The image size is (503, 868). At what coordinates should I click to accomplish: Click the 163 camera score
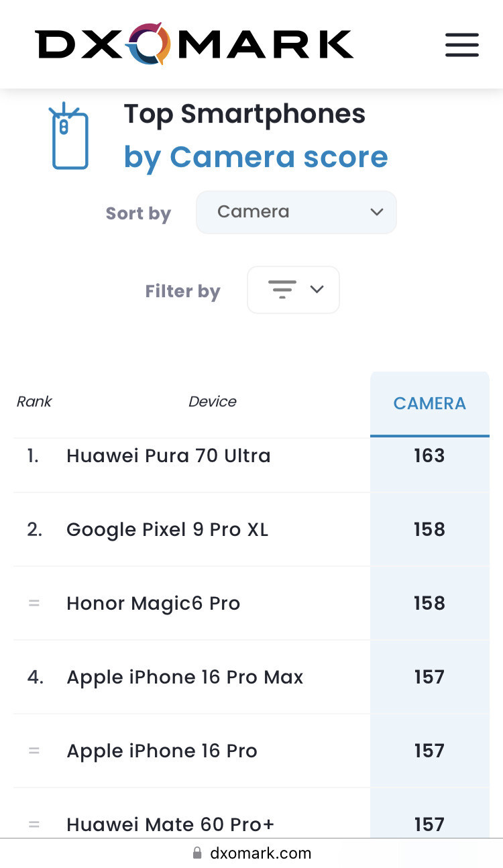click(x=429, y=456)
